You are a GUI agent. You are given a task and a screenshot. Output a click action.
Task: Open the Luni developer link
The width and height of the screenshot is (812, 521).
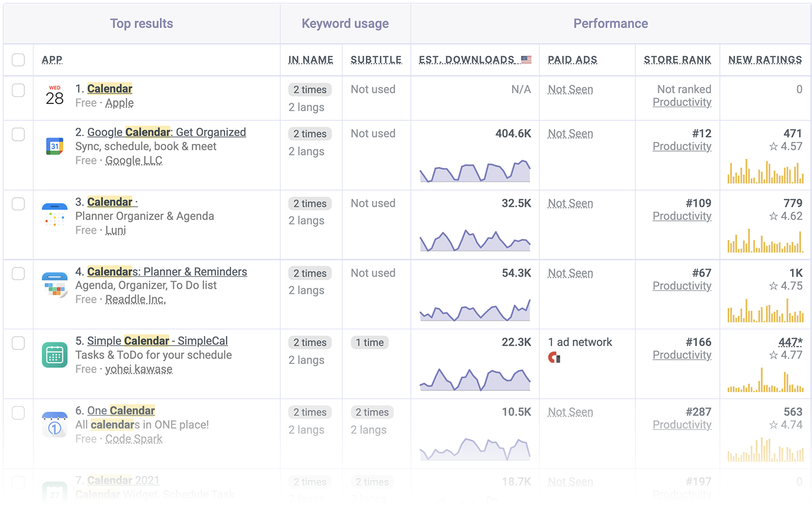click(x=115, y=230)
